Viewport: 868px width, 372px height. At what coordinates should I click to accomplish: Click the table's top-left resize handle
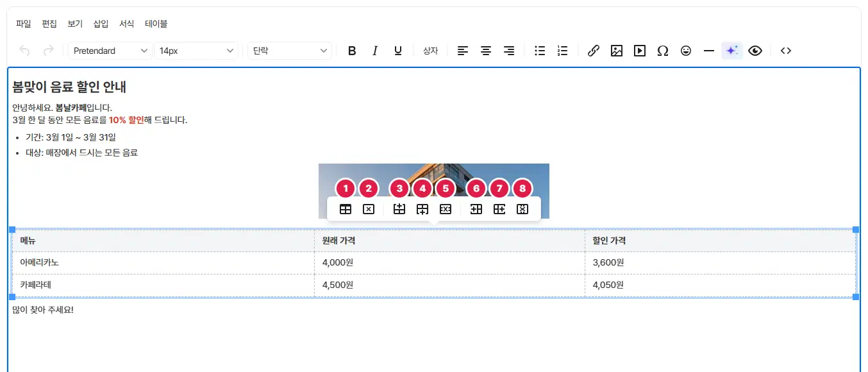coord(12,230)
